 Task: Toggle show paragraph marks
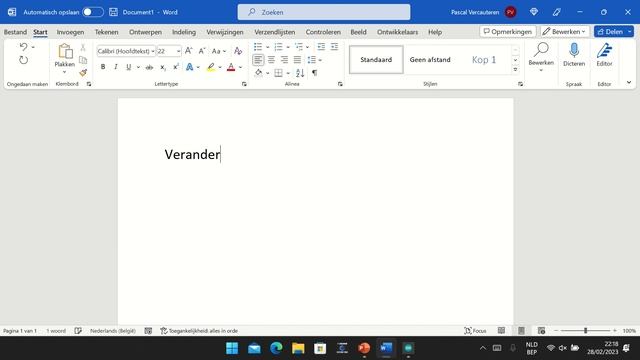coord(314,73)
